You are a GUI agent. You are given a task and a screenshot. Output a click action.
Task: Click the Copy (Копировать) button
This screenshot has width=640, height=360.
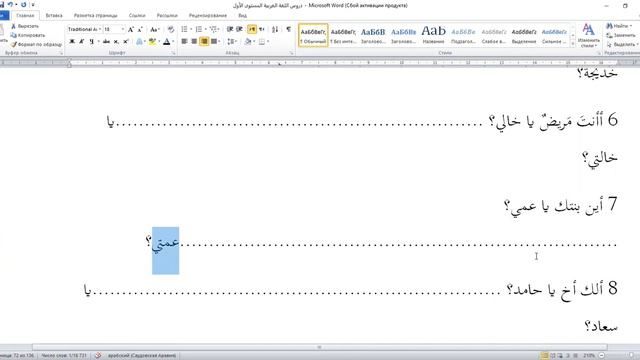[x=27, y=35]
